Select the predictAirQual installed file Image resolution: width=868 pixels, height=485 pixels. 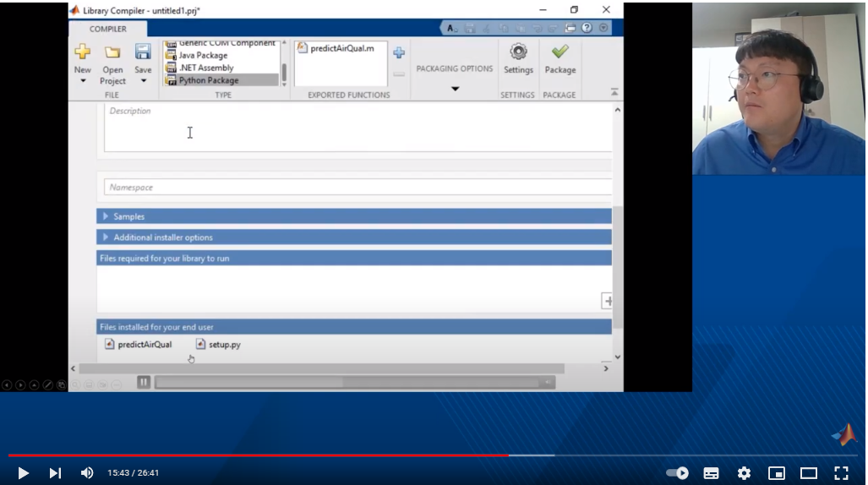[x=139, y=345]
